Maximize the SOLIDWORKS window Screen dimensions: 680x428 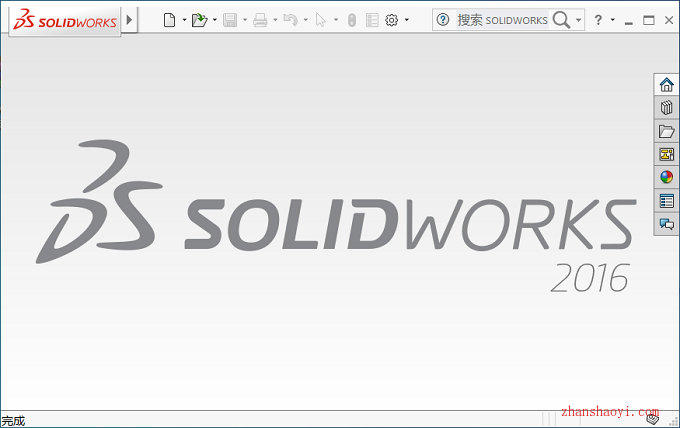pyautogui.click(x=649, y=20)
